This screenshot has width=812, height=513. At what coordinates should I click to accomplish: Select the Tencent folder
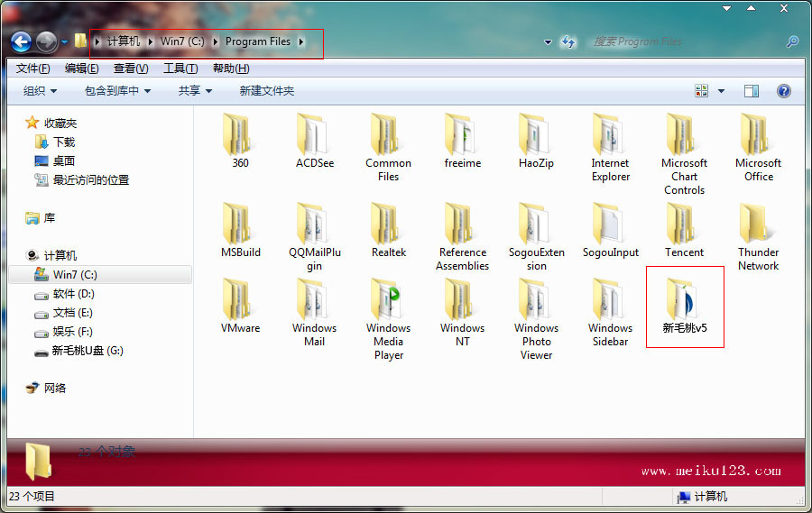[684, 231]
